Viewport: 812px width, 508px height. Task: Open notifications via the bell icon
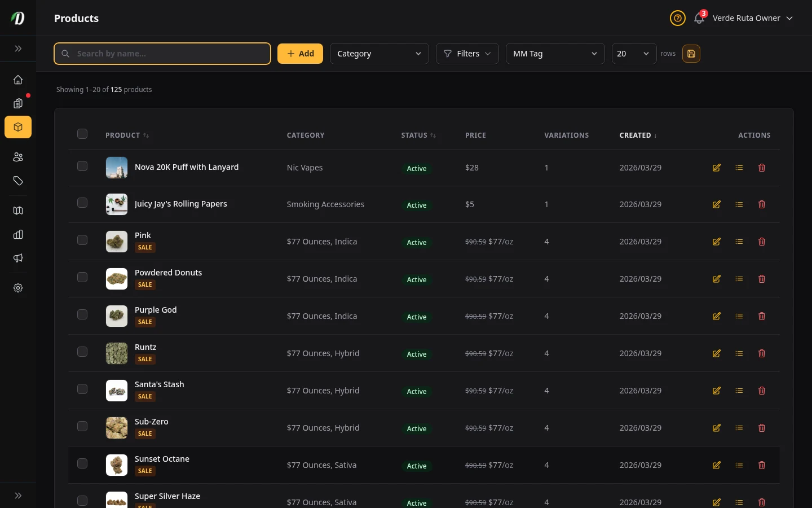point(699,18)
